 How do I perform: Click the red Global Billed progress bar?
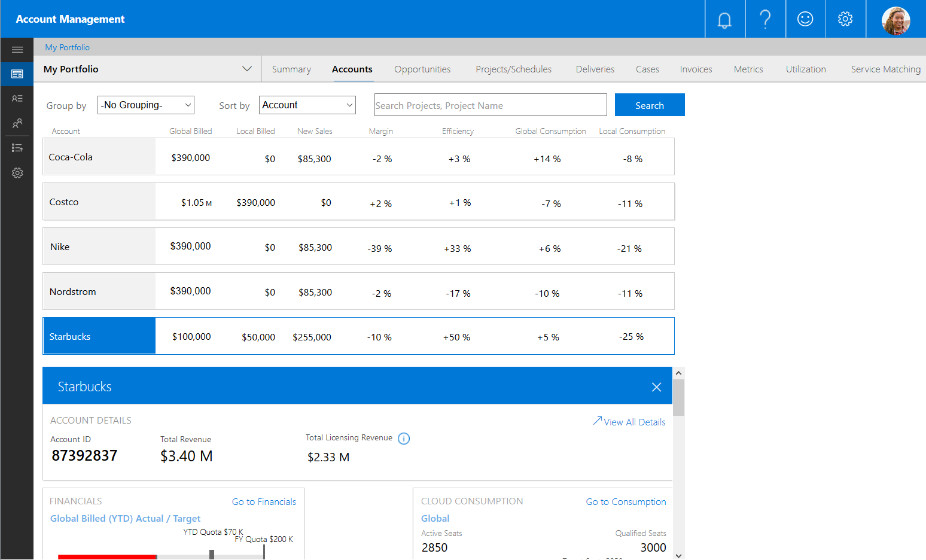pyautogui.click(x=107, y=557)
